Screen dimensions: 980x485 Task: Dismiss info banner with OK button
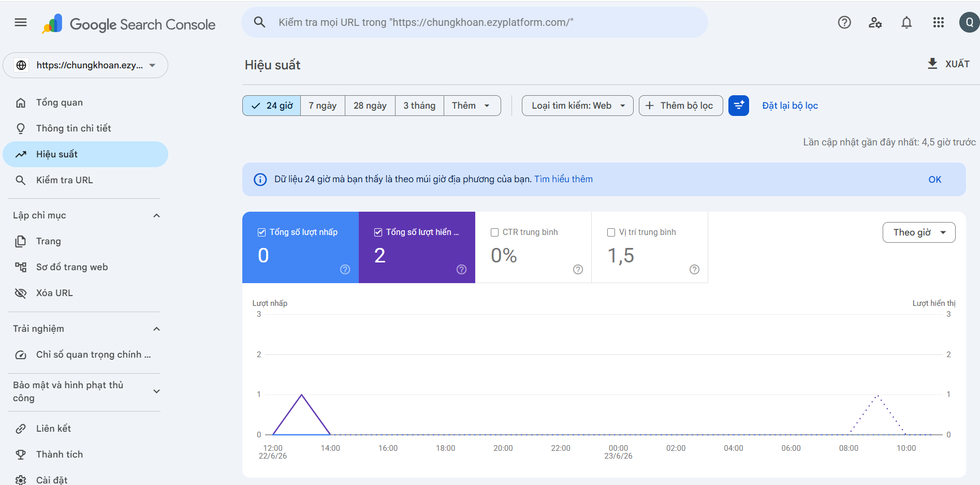(934, 180)
